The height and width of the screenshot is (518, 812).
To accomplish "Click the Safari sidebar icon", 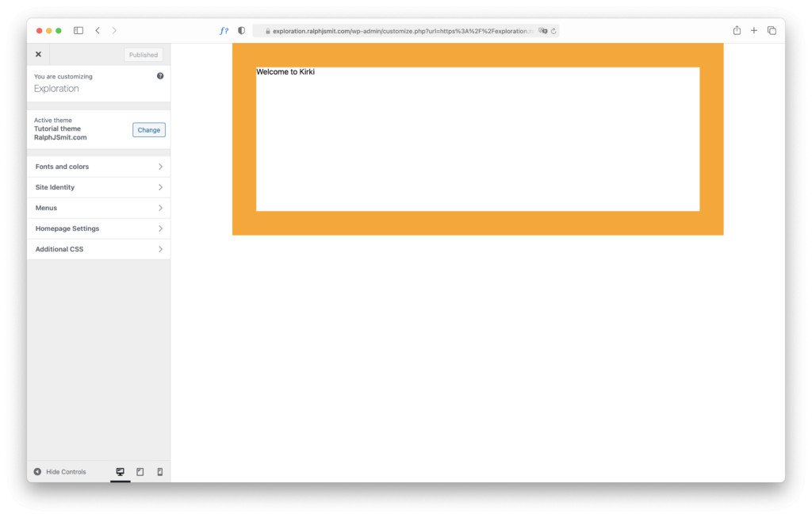I will (78, 29).
